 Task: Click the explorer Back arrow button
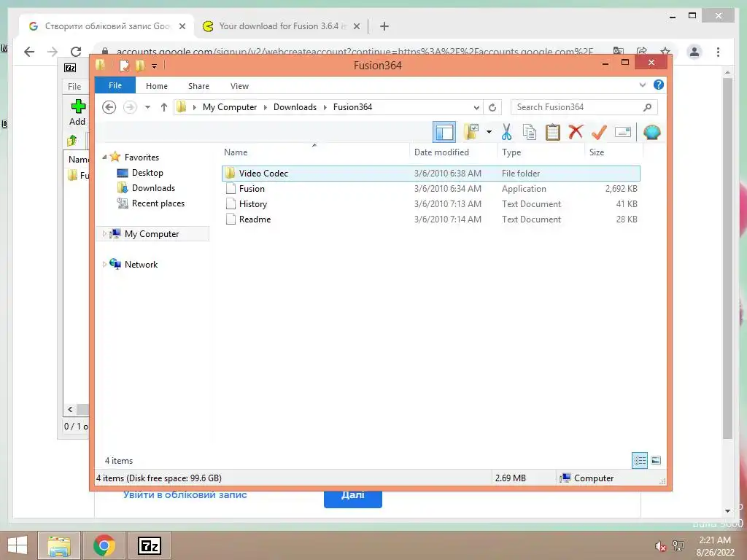click(x=109, y=107)
